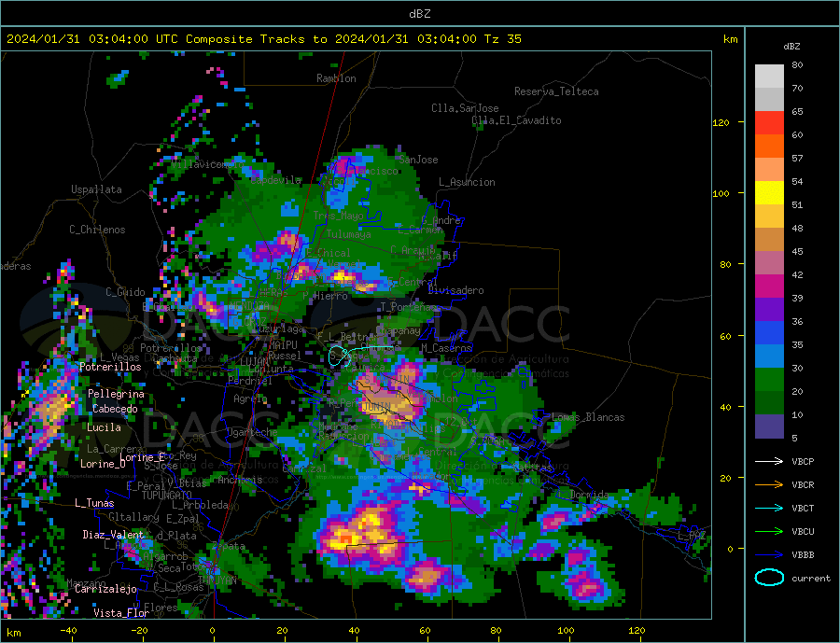Click the 'Ramblon' place label at top

[x=336, y=78]
